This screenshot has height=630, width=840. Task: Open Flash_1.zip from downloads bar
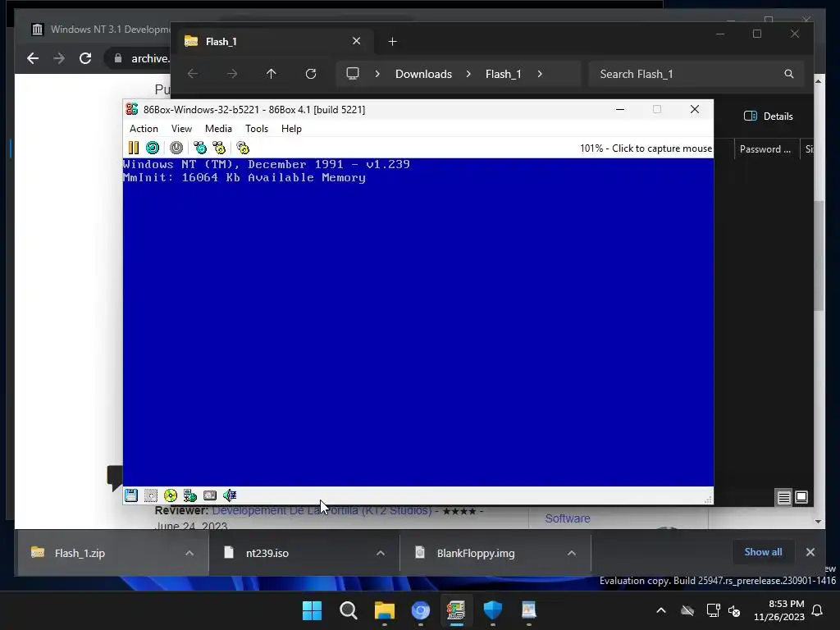point(80,553)
